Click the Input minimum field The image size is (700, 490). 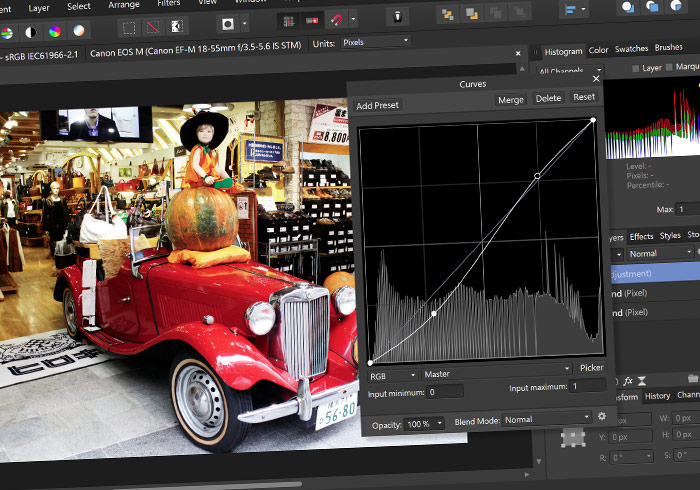444,392
